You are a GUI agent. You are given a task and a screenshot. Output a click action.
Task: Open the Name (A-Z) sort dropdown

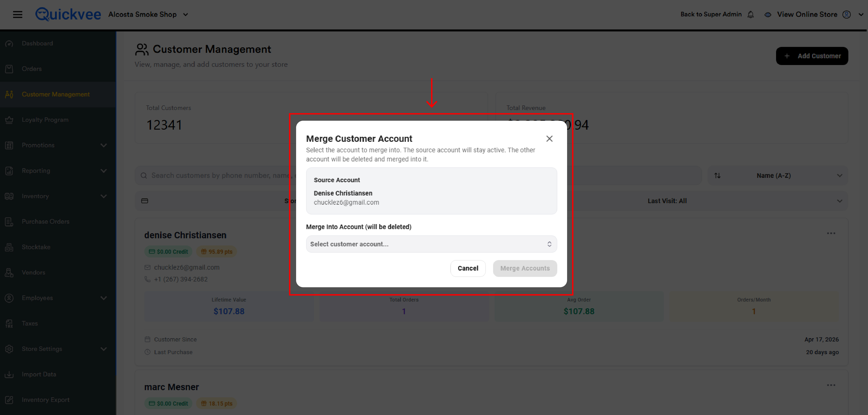tap(778, 175)
